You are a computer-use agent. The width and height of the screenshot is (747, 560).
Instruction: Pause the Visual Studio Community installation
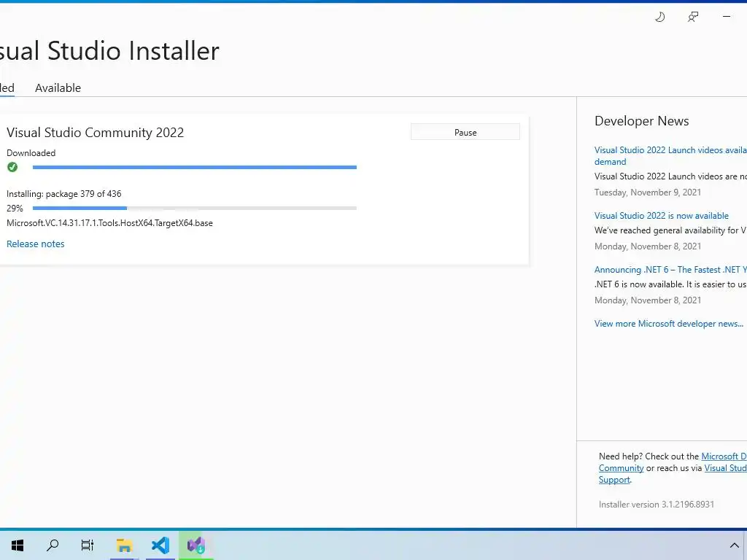click(x=465, y=133)
